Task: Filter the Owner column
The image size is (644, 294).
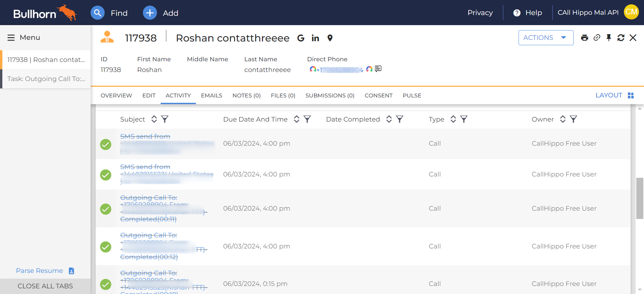Action: pos(574,119)
